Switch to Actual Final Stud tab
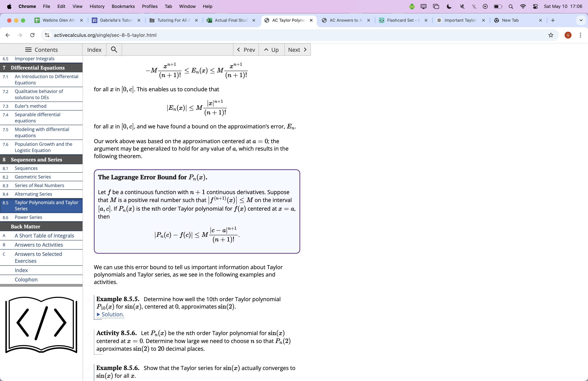The width and height of the screenshot is (588, 381). (x=231, y=20)
